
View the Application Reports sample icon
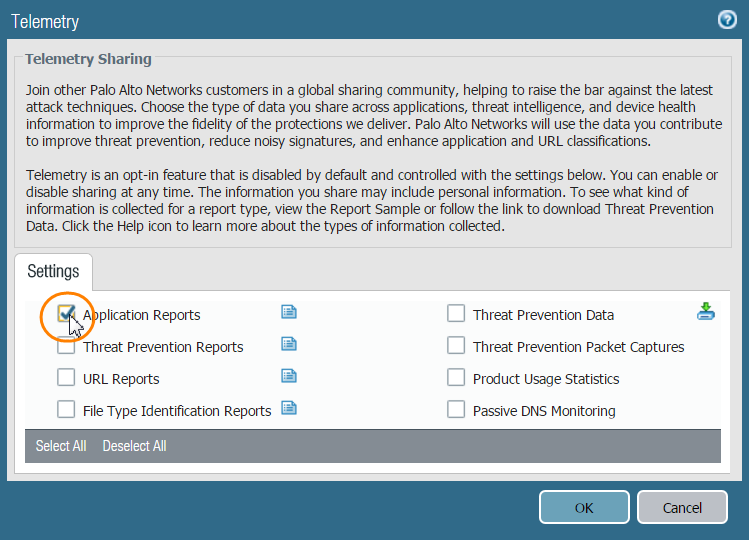click(x=289, y=312)
